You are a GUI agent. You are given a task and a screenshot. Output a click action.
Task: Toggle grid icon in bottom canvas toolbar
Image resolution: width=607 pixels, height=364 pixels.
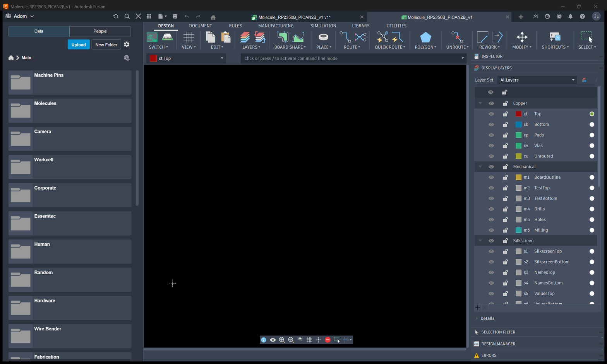pyautogui.click(x=309, y=340)
